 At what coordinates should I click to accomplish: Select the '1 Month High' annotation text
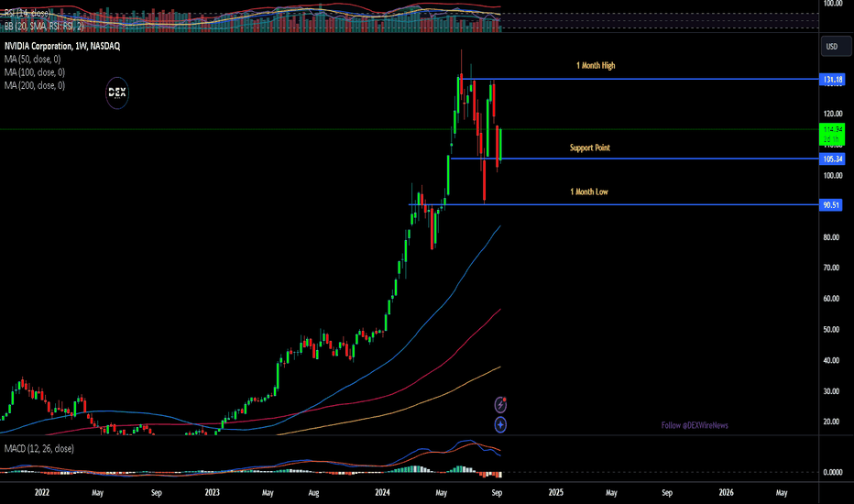596,65
